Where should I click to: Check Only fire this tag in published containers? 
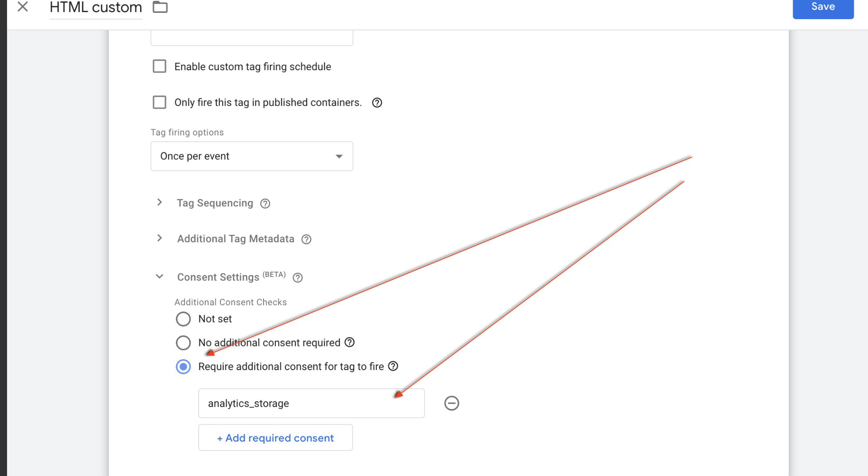tap(159, 102)
